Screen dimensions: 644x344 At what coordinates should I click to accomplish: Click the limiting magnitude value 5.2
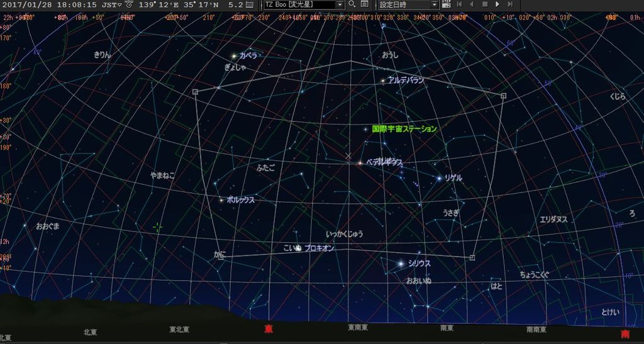point(235,5)
